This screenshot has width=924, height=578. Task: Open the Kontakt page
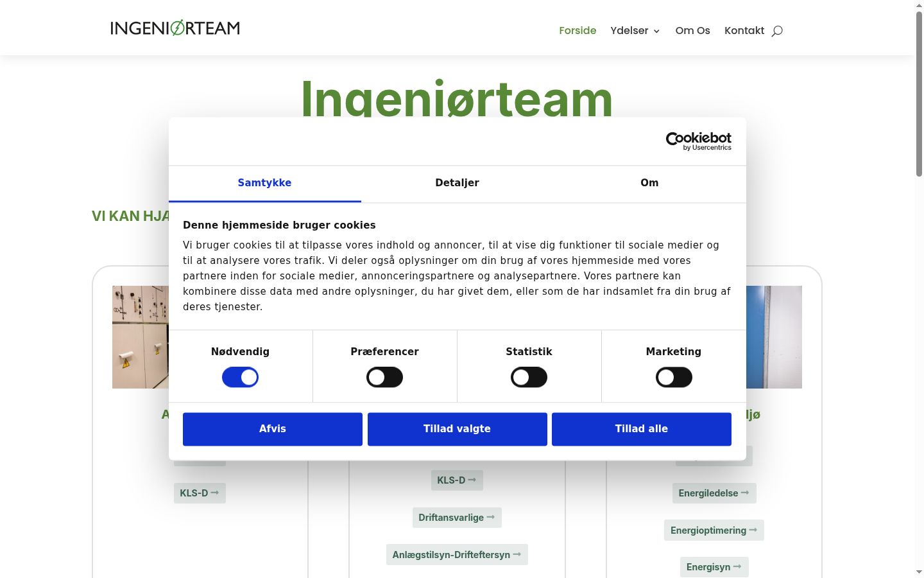coord(744,30)
